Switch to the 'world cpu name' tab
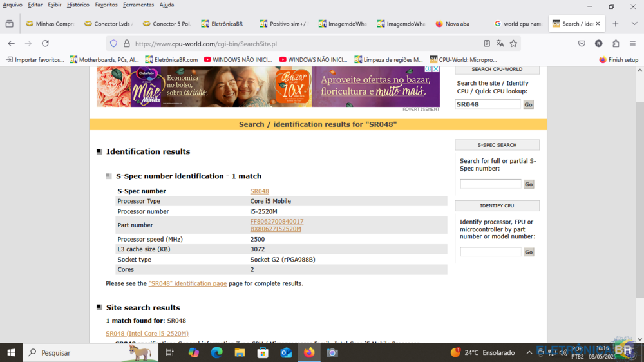 (518, 24)
